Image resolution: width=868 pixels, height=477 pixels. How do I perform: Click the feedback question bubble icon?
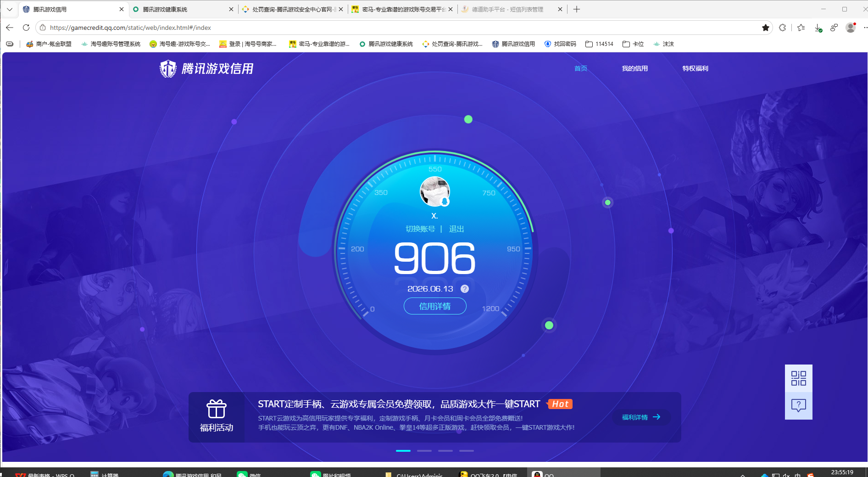point(799,405)
